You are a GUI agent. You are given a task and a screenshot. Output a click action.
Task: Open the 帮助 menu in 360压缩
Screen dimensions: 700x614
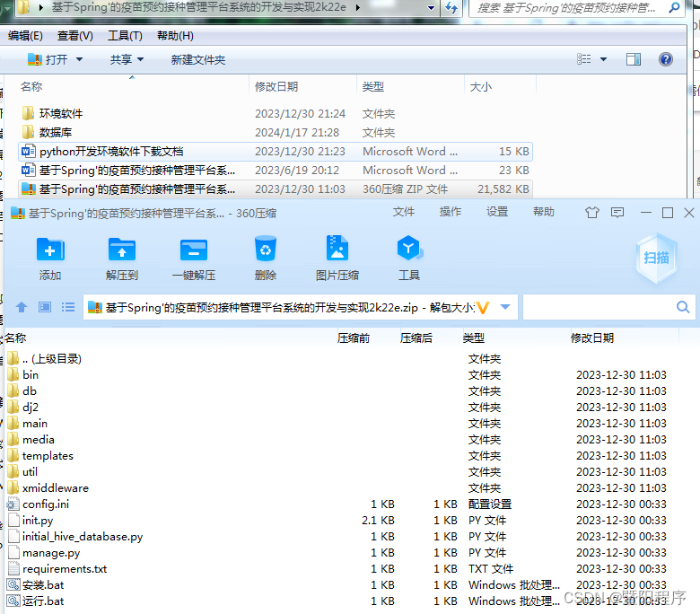(x=544, y=212)
